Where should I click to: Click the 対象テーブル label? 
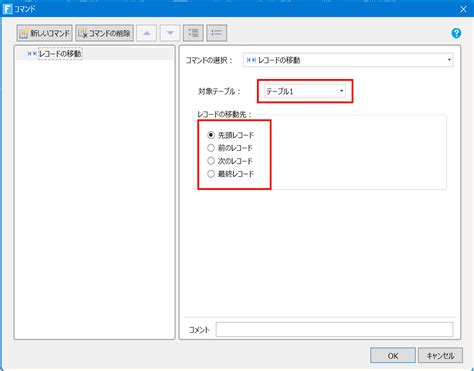click(219, 91)
